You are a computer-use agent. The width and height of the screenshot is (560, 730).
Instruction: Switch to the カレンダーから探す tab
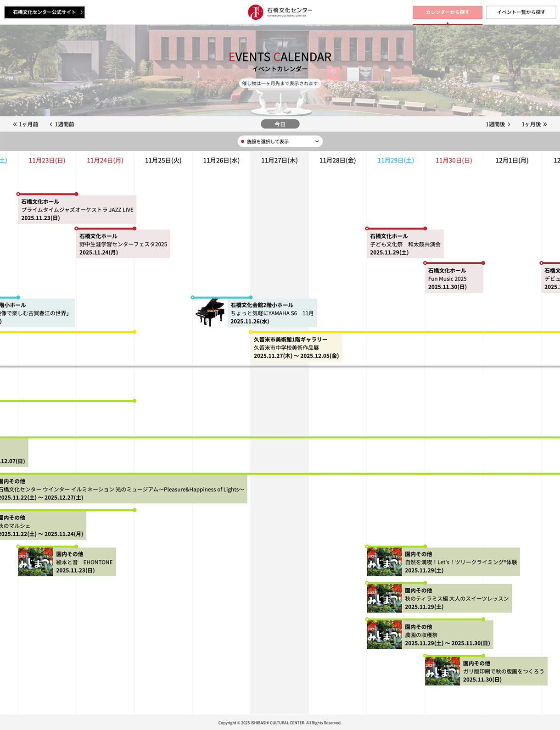[447, 12]
